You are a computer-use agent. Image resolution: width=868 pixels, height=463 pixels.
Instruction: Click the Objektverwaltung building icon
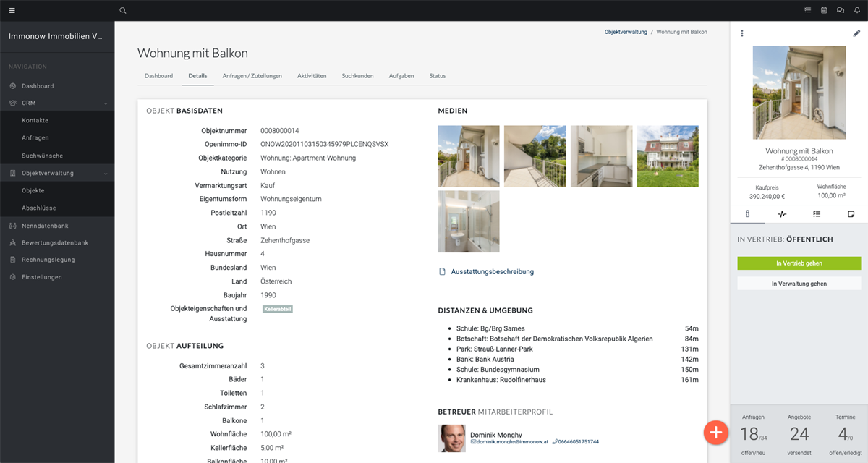(x=13, y=174)
